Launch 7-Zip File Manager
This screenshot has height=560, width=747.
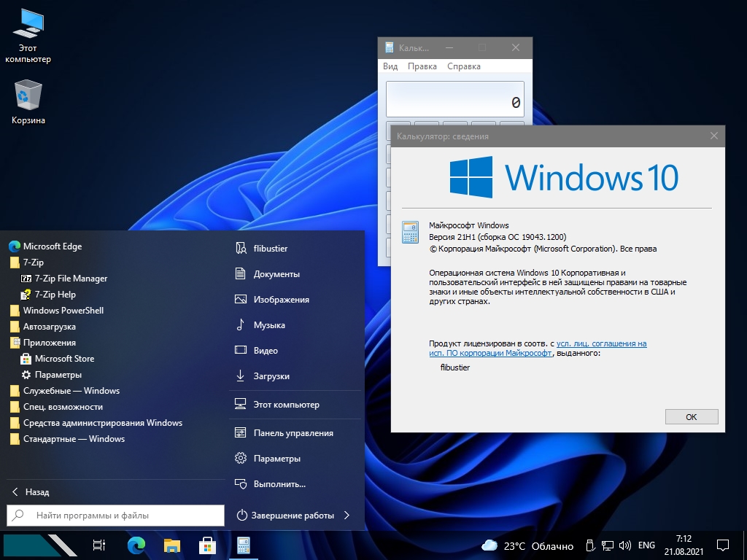click(70, 279)
